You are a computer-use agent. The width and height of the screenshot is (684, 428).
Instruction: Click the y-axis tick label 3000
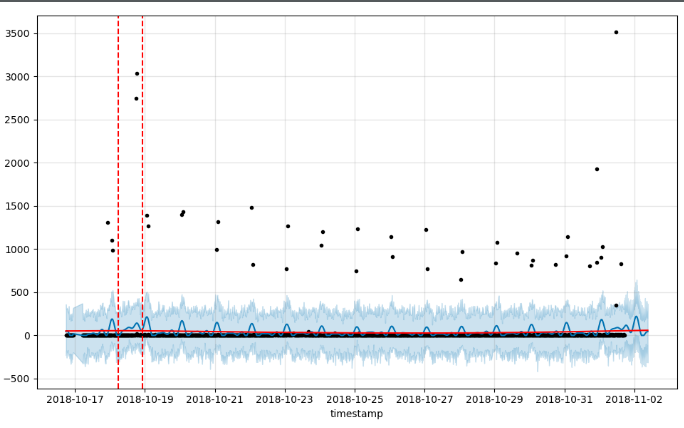[17, 77]
